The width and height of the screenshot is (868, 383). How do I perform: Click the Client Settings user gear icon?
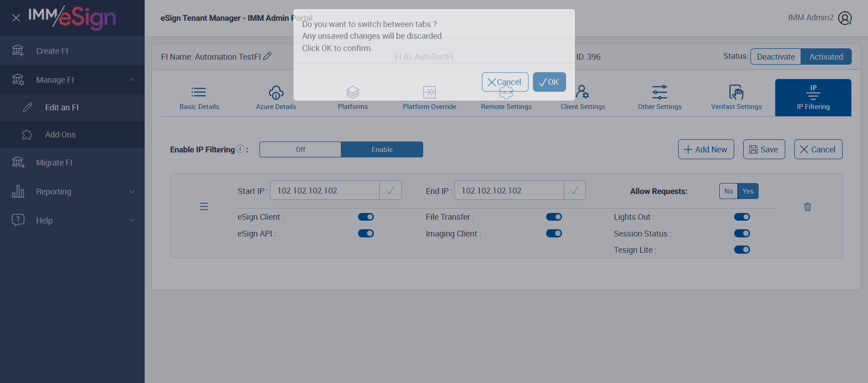(582, 92)
